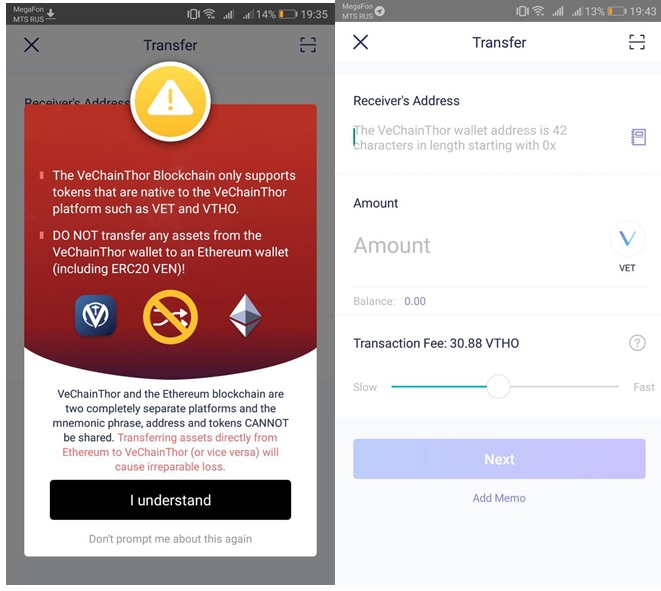Open Transaction Fee help question mark
The width and height of the screenshot is (661, 591).
(637, 343)
